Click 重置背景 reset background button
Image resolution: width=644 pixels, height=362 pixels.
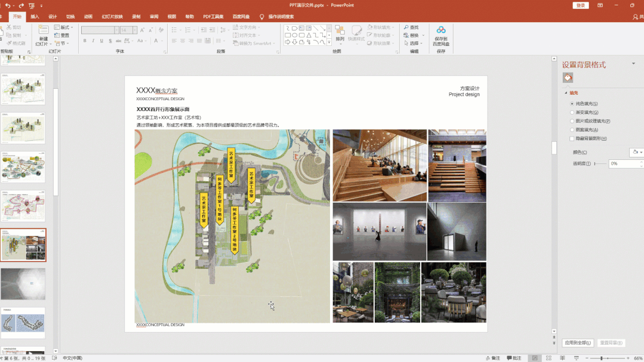pos(611,343)
